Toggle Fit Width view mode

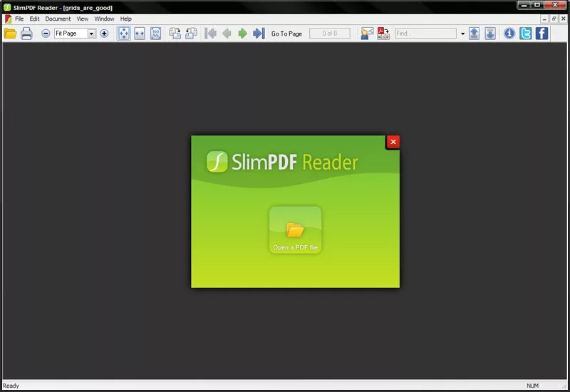click(140, 33)
